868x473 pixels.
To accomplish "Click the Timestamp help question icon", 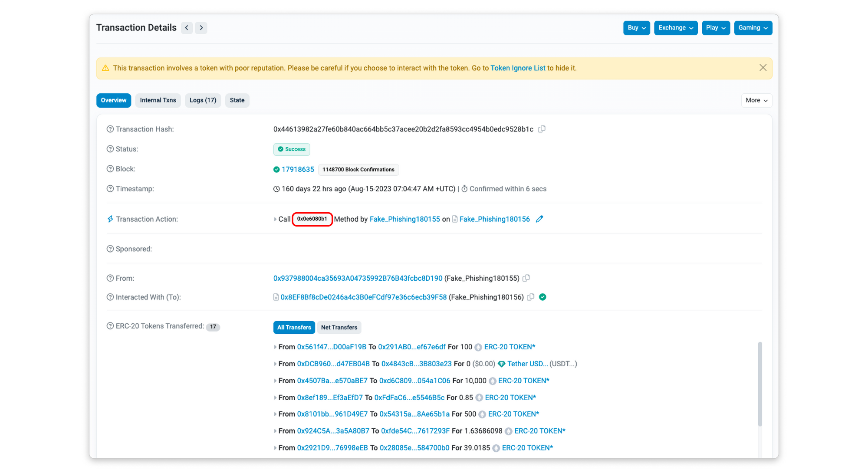I will click(110, 189).
